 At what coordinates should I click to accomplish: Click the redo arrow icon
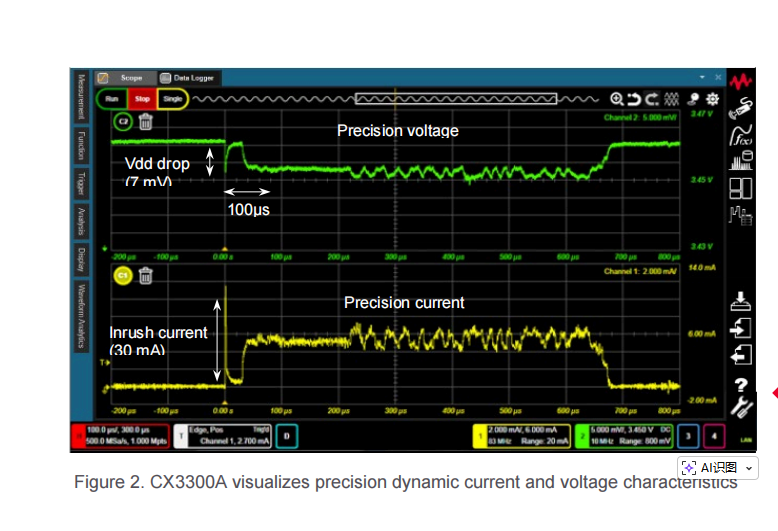[651, 100]
